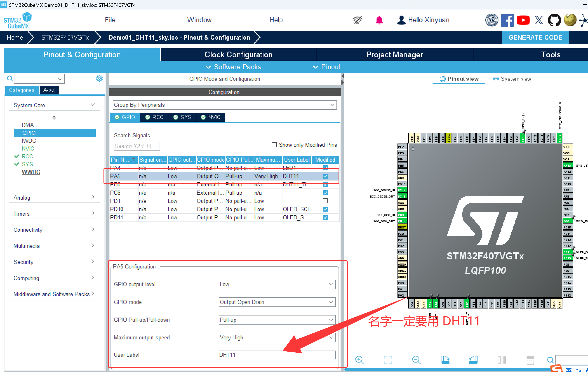Zoom in on the pinout view

(x=359, y=360)
